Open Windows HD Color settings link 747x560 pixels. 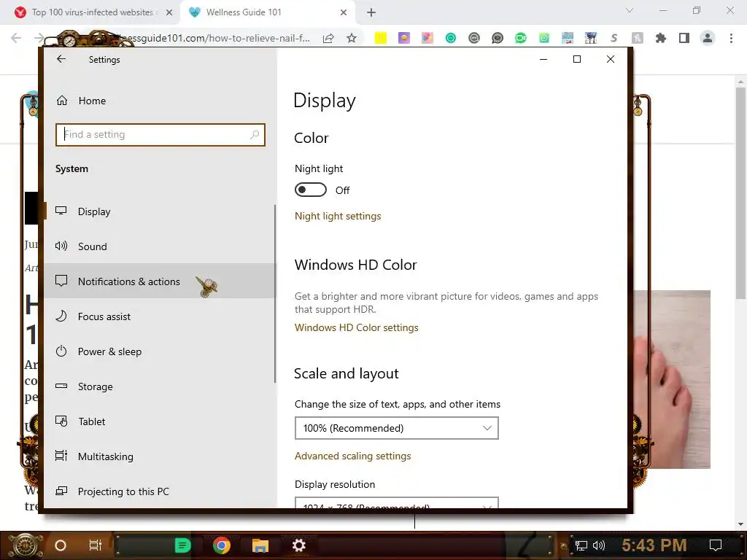click(356, 327)
